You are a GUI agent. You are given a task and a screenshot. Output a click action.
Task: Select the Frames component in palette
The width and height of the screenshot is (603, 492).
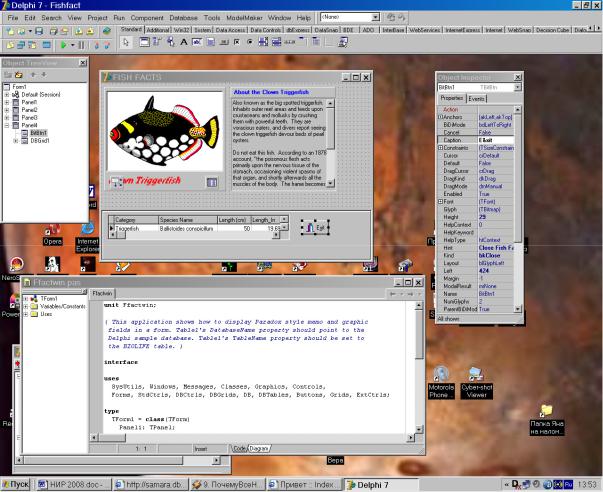point(144,42)
